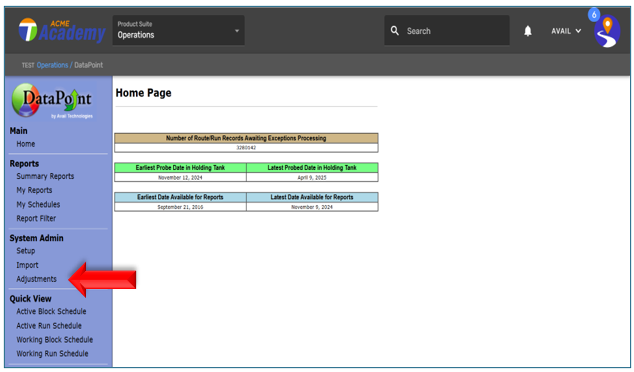Click the November 9, 2024 date cell
This screenshot has height=372, width=634.
coord(312,207)
